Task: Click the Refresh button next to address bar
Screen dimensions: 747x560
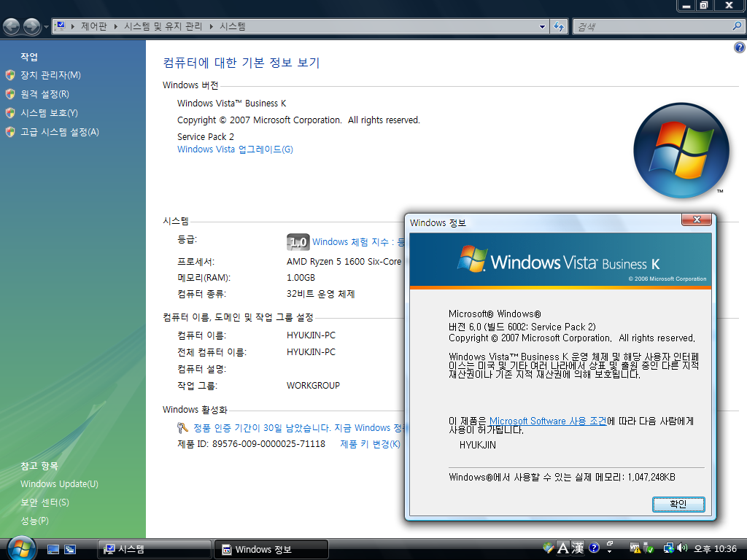Action: coord(559,27)
